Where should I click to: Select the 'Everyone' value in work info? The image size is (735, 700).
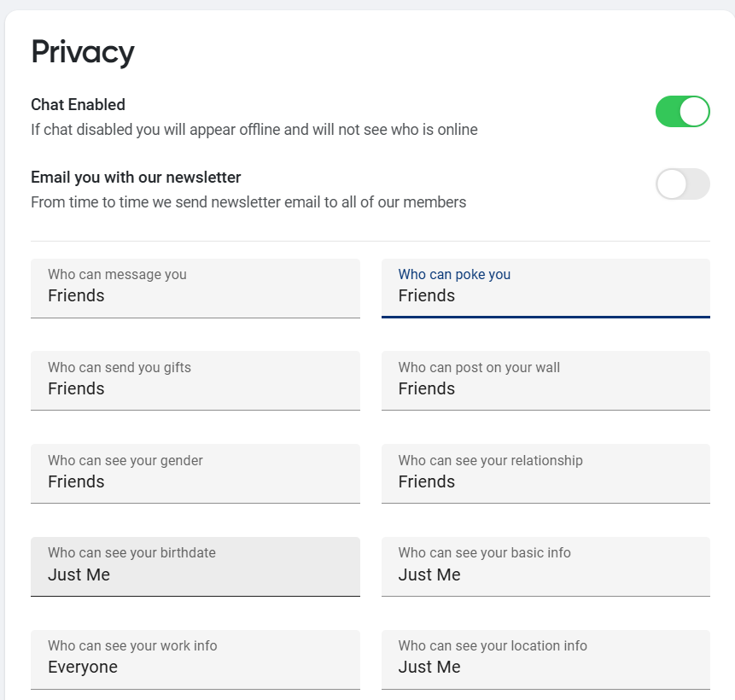point(83,668)
